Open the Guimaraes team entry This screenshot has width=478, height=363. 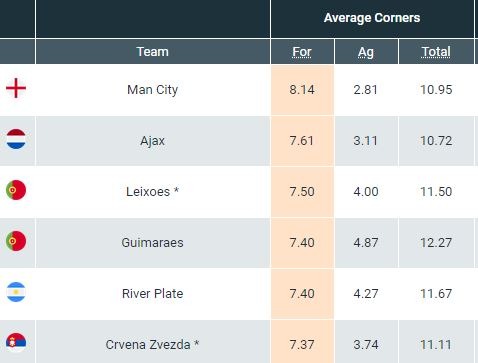click(152, 243)
